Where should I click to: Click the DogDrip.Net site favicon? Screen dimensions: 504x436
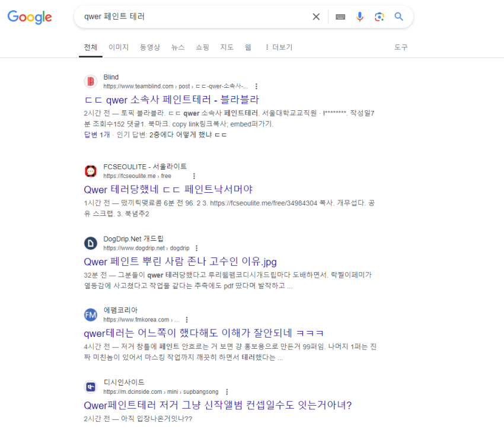pyautogui.click(x=91, y=243)
